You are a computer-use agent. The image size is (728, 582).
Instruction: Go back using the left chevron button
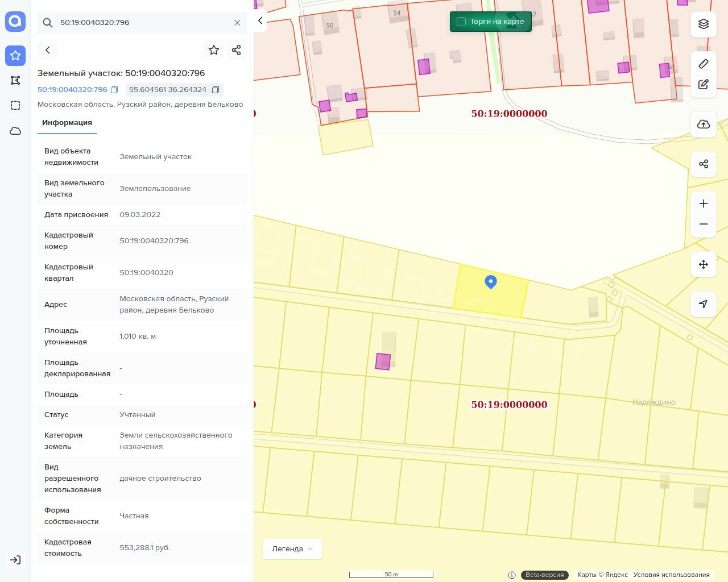coord(48,50)
